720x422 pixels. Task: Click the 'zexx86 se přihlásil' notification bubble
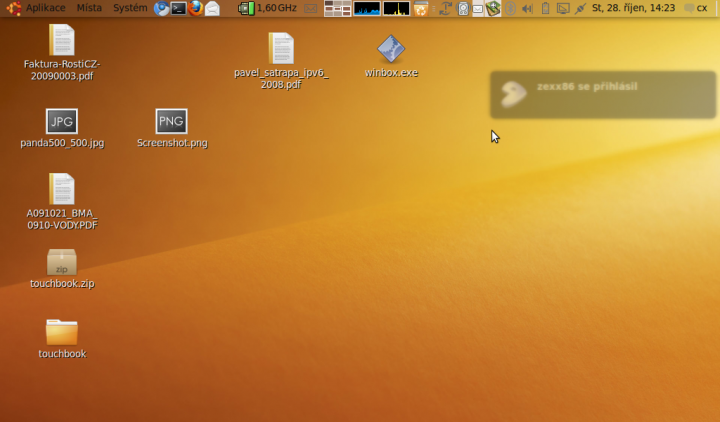pyautogui.click(x=603, y=95)
